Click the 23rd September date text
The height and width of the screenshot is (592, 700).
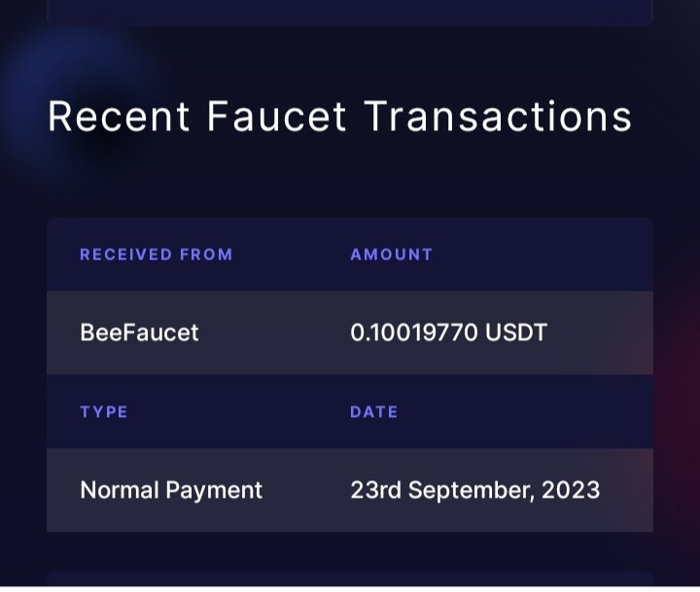click(x=442, y=490)
